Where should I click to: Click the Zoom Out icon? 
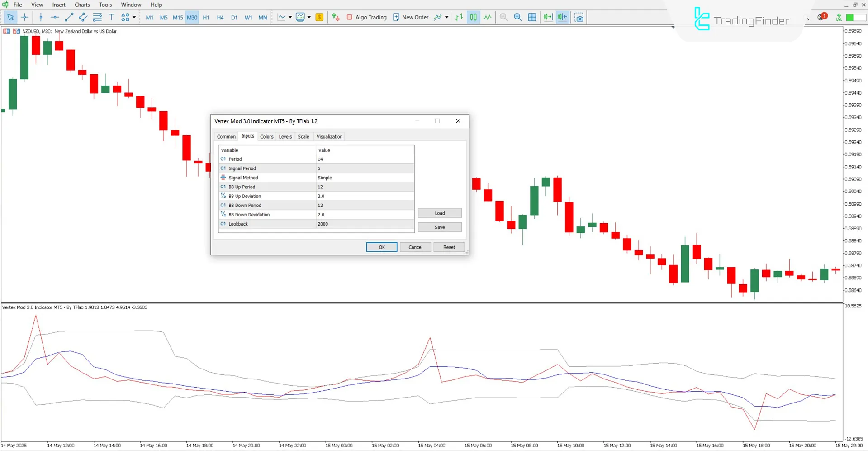(518, 17)
